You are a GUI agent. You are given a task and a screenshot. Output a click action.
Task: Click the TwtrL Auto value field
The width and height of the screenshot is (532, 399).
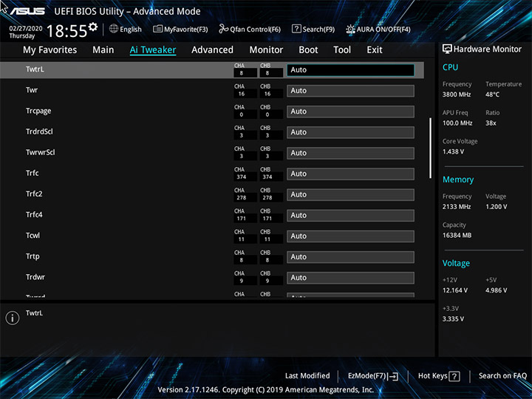[x=350, y=70]
